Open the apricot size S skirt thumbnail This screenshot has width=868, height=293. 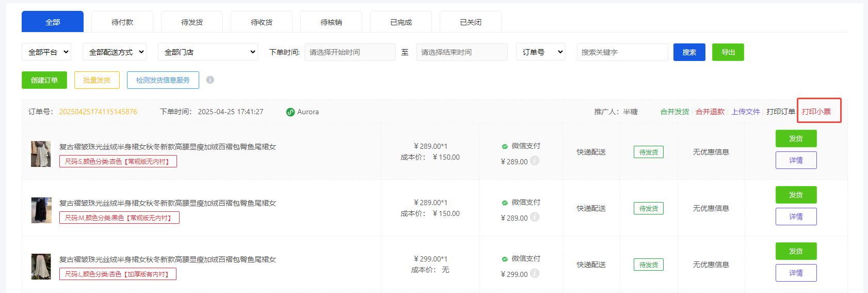[41, 154]
